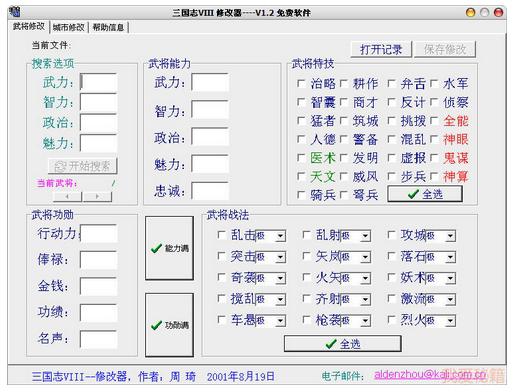Expand the 奇袭 level dropdown
513x392 pixels.
click(280, 278)
